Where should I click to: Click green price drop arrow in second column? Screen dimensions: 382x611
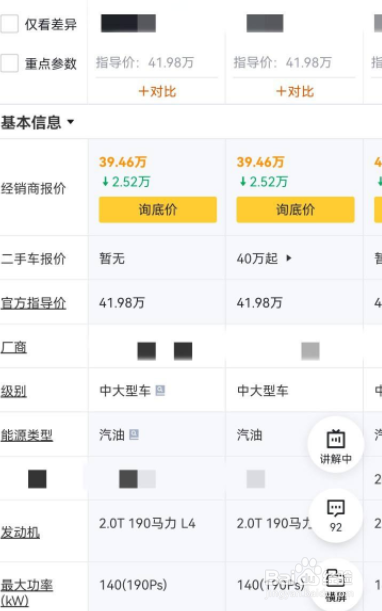[x=243, y=181]
